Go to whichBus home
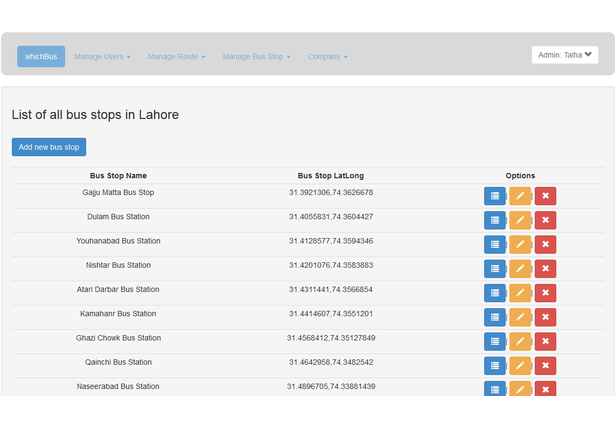This screenshot has height=424, width=615. coord(41,56)
